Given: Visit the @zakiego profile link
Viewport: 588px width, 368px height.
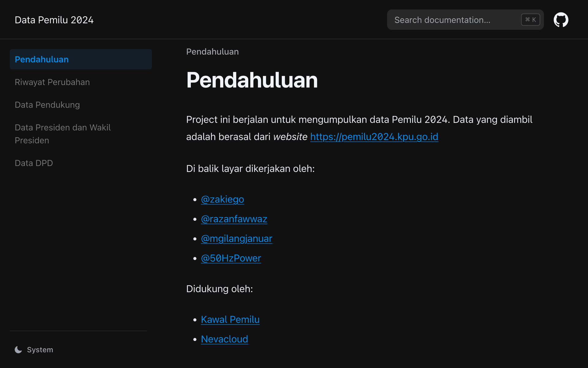Looking at the screenshot, I should pyautogui.click(x=222, y=199).
